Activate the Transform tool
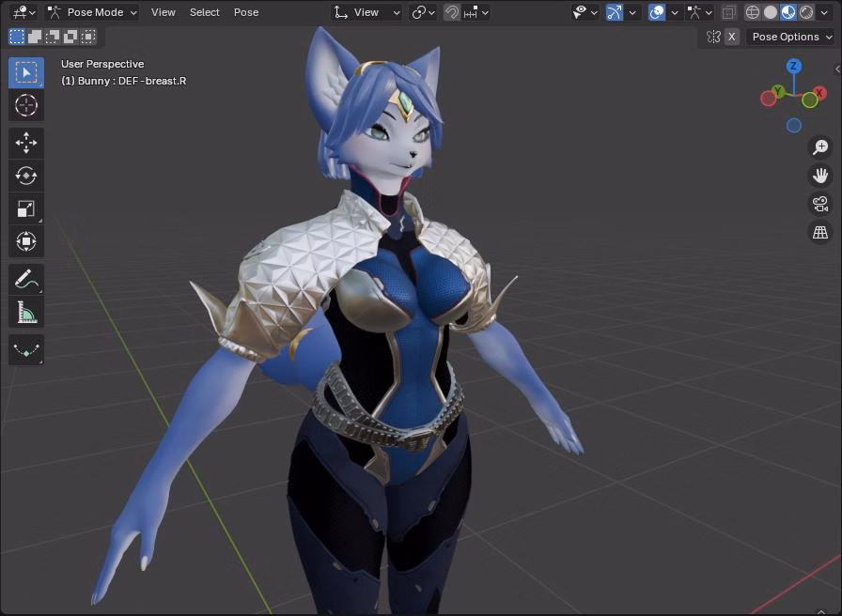 pos(25,241)
